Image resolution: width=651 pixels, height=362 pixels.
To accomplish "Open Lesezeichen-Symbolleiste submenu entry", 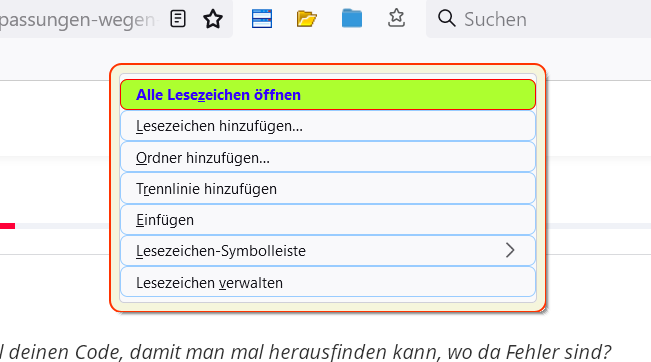I will (328, 251).
